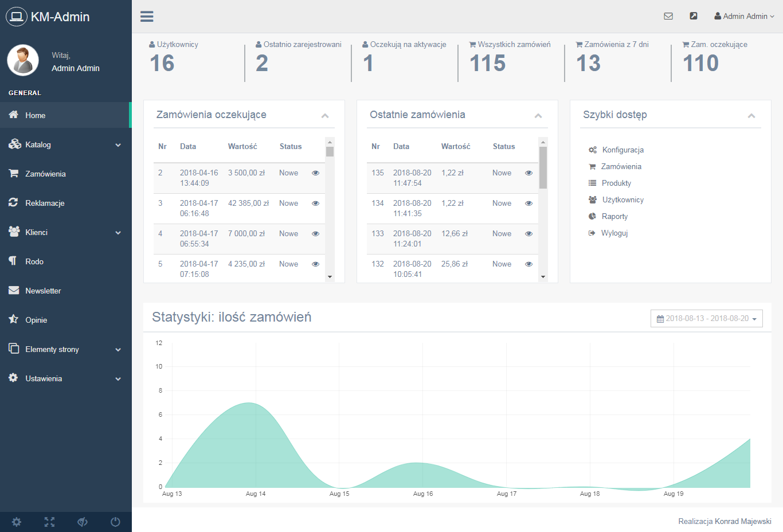Click the pending orders list scrollbar thumb
Viewport: 783px width, 532px height.
point(330,151)
